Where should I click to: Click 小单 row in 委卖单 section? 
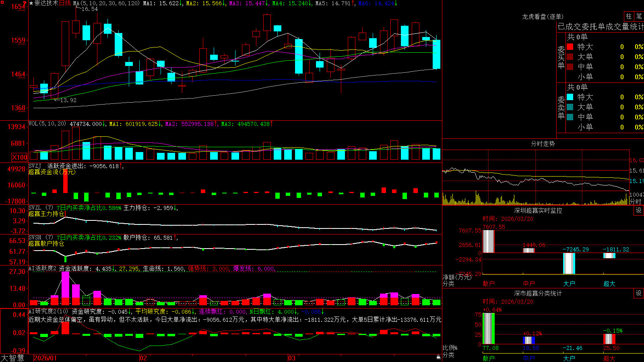(605, 127)
